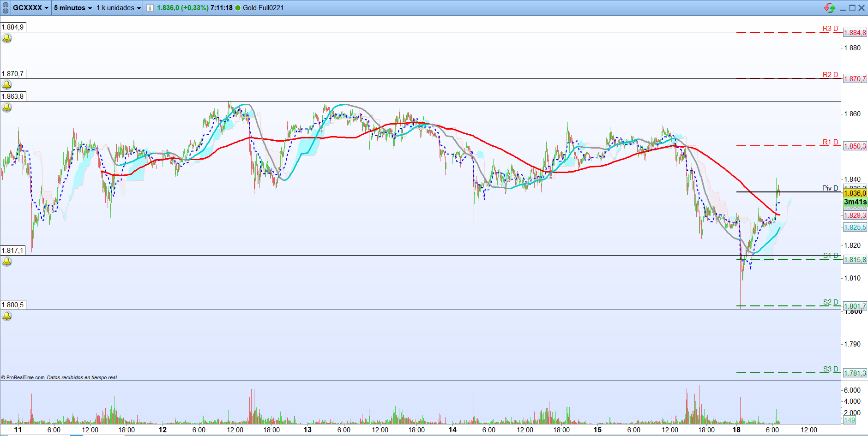
Task: Click the green 1.801,7 price tag
Action: pos(855,306)
